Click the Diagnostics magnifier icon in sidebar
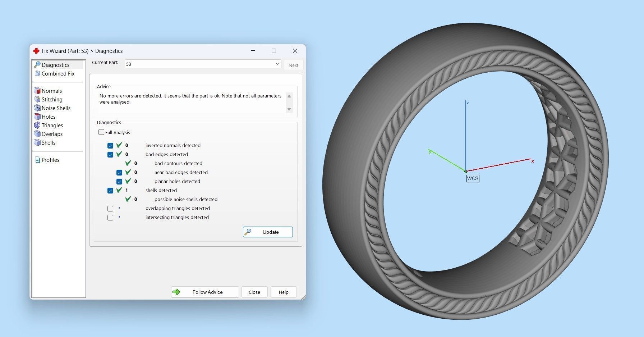The height and width of the screenshot is (337, 644). coord(37,65)
